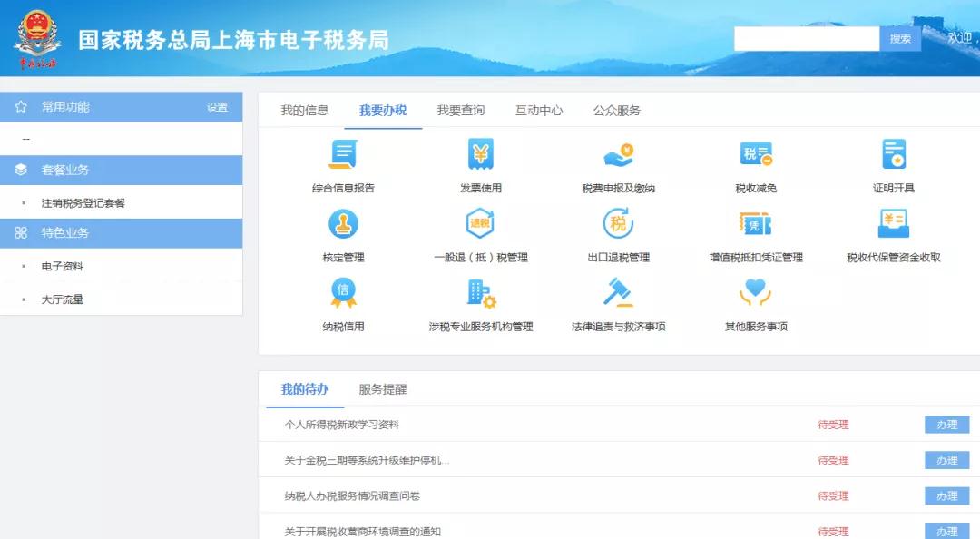Open the 服务提醒 tab
Viewport: 980px width, 539px height.
tap(382, 389)
